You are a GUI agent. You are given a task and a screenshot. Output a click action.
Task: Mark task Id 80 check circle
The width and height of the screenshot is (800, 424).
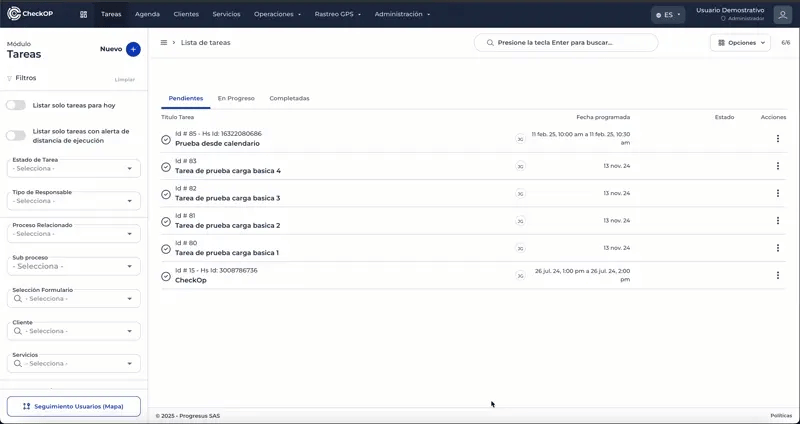tap(166, 249)
